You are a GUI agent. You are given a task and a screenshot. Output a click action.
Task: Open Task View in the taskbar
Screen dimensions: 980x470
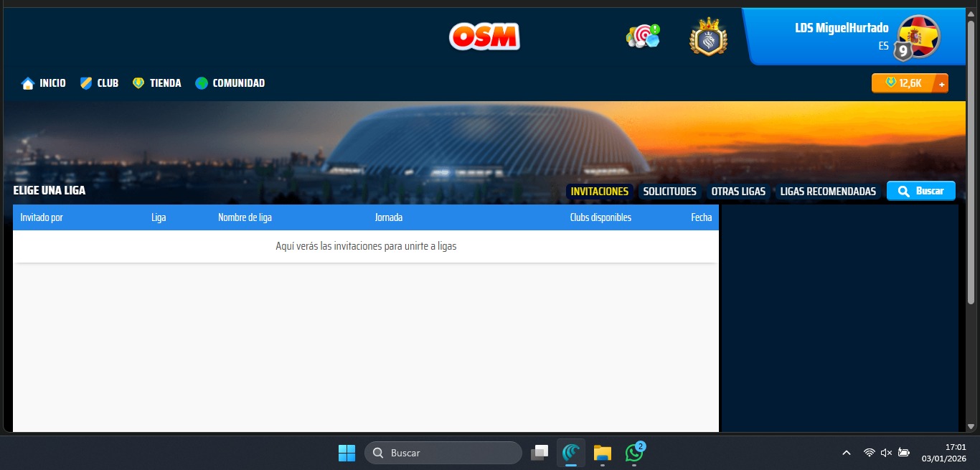[x=540, y=453]
